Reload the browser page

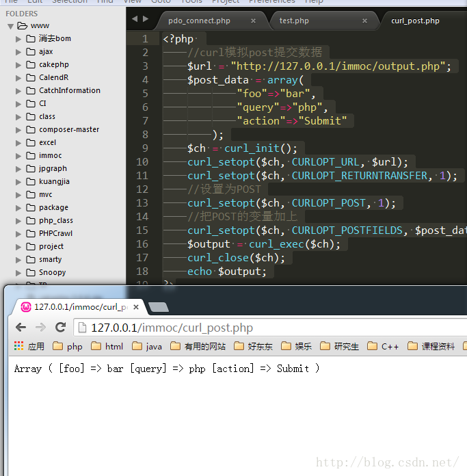[61, 327]
